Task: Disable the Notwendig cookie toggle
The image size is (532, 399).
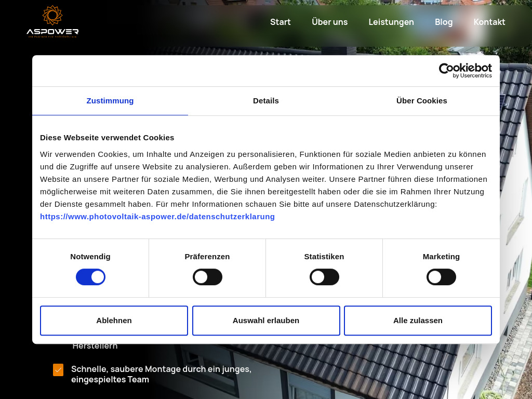Action: (x=90, y=277)
